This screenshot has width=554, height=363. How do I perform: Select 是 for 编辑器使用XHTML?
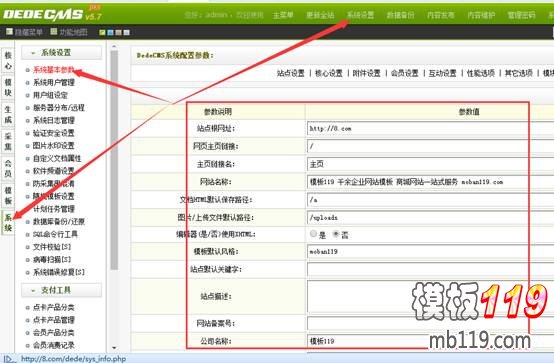point(313,234)
